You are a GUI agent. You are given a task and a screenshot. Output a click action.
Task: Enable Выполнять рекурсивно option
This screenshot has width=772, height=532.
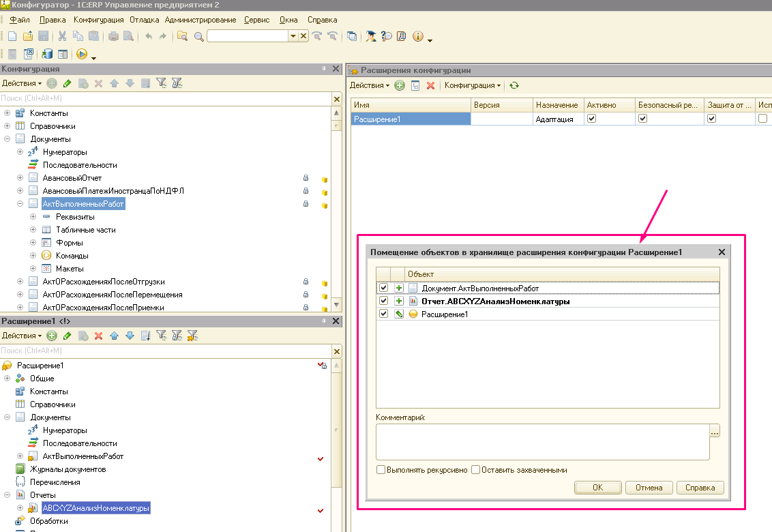coord(381,469)
